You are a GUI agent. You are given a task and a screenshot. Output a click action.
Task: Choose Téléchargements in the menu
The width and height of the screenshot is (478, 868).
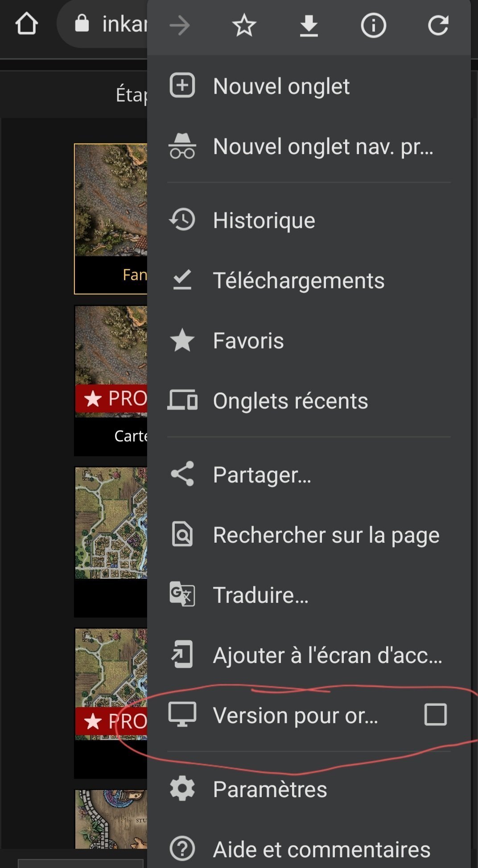coord(298,281)
